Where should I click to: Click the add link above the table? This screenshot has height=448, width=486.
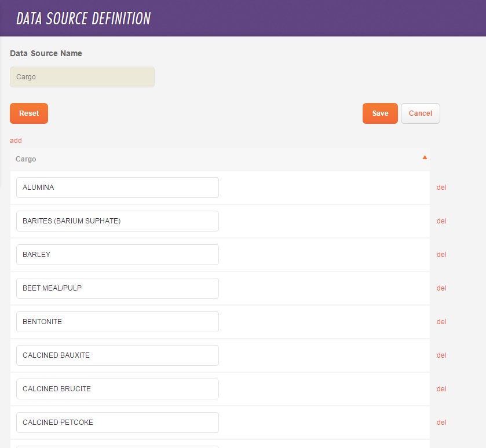tap(16, 141)
